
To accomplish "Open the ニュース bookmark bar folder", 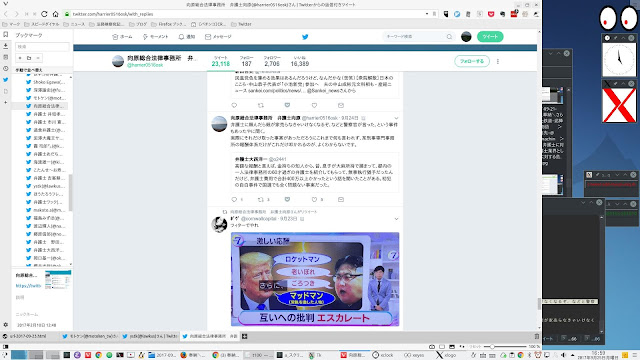I will (x=74, y=24).
